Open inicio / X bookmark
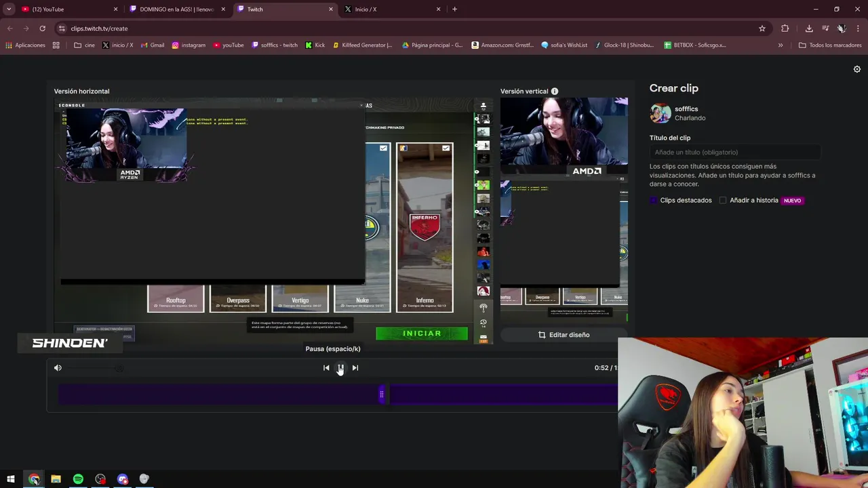Viewport: 868px width, 488px height. point(117,45)
